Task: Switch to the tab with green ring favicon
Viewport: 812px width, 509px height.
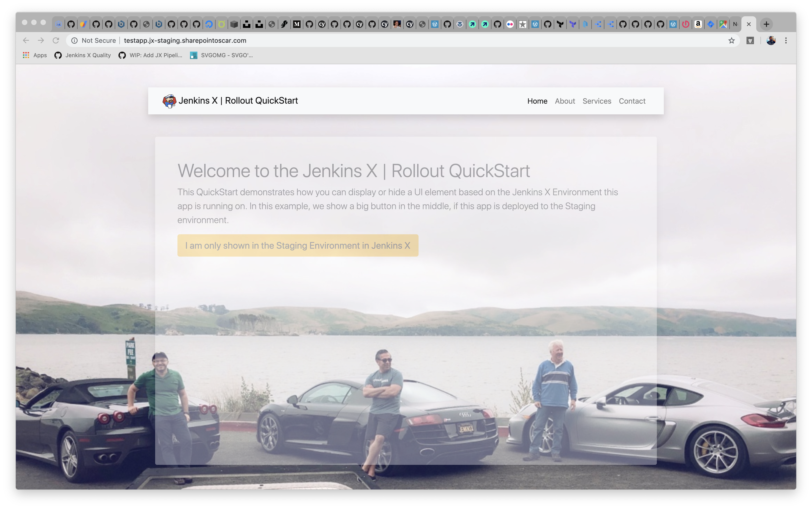Action: [x=221, y=24]
